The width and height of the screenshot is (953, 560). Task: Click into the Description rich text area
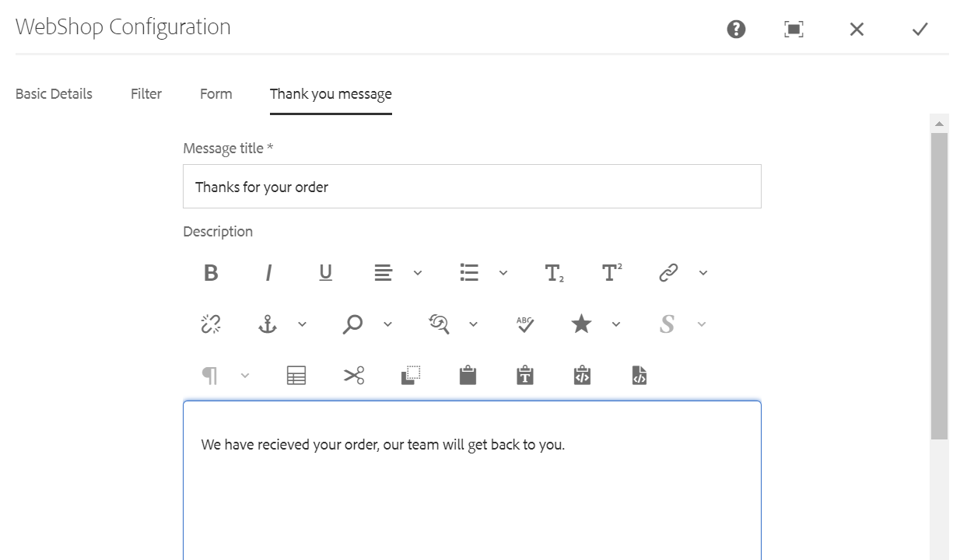[472, 481]
